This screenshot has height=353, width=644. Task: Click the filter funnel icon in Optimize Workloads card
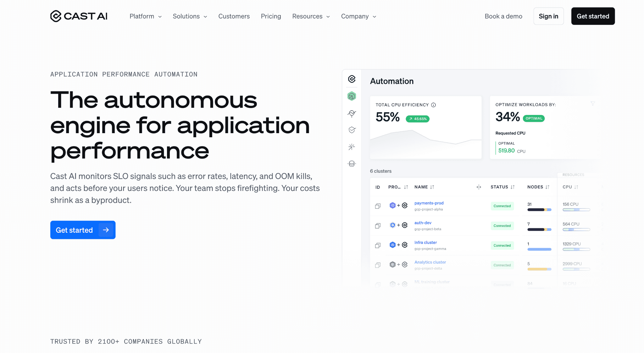point(593,103)
